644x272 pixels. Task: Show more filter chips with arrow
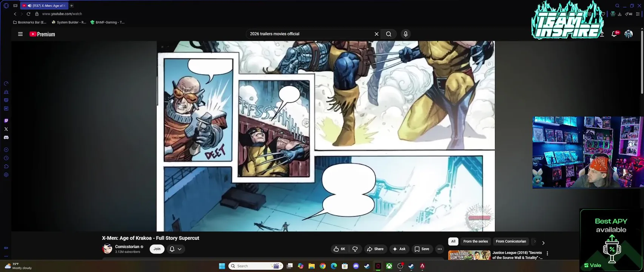point(543,243)
